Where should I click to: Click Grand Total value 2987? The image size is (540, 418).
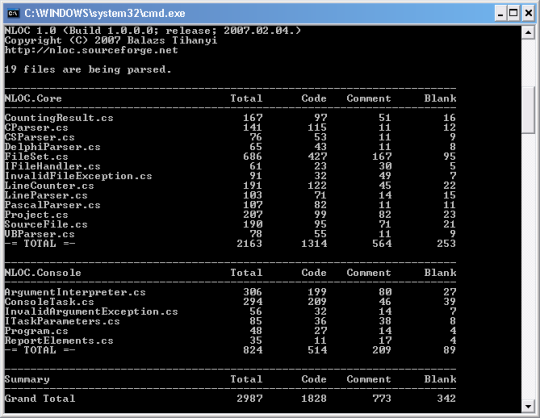(x=249, y=398)
